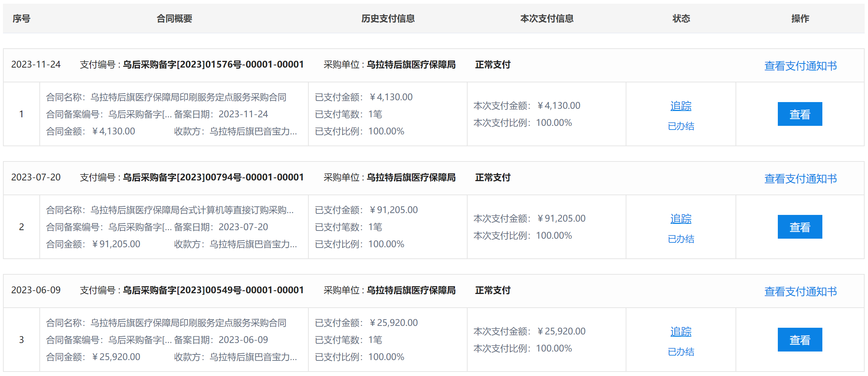Click 追踪 link in row 1
Image resolution: width=868 pixels, height=376 pixels.
(681, 106)
